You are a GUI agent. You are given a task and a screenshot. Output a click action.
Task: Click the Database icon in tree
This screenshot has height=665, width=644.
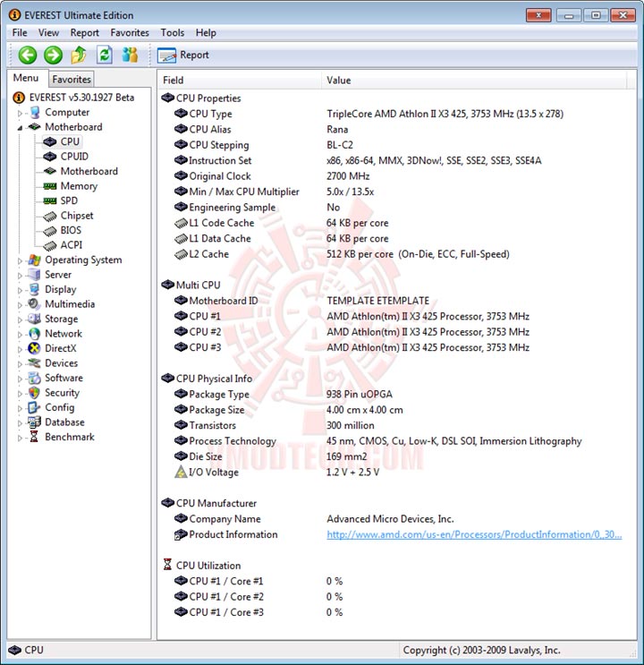pyautogui.click(x=34, y=422)
